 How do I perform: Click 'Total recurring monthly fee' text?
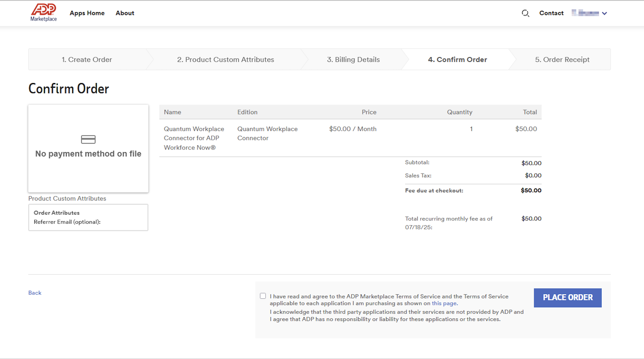449,223
